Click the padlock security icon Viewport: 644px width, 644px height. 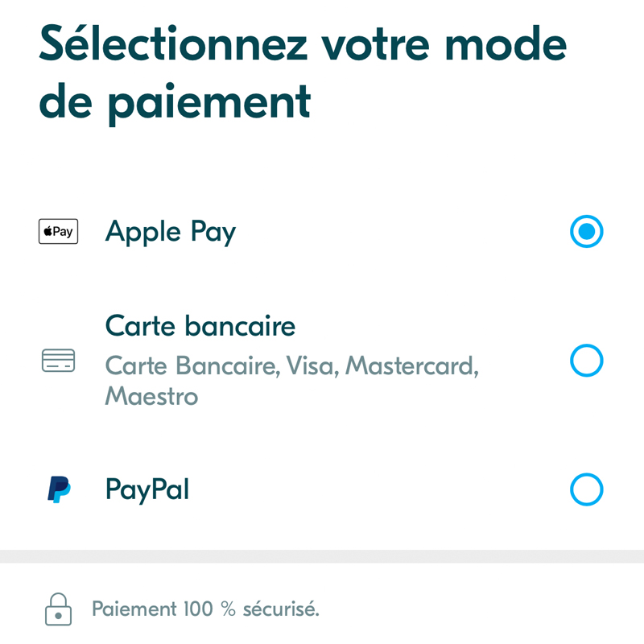tap(58, 609)
